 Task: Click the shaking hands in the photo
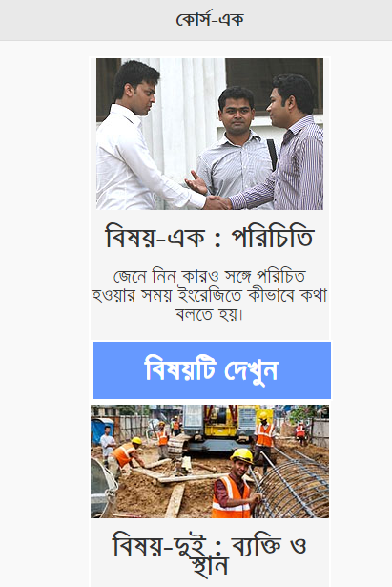coord(217,202)
